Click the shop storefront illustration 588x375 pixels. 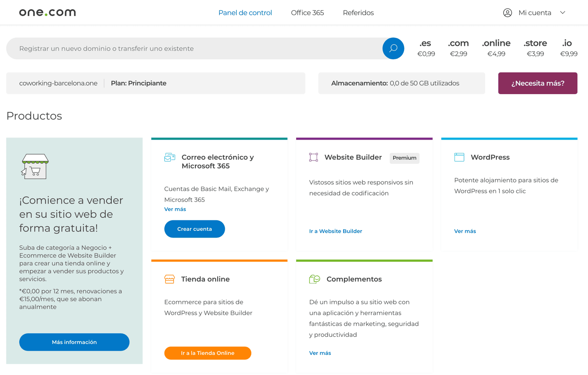point(35,166)
